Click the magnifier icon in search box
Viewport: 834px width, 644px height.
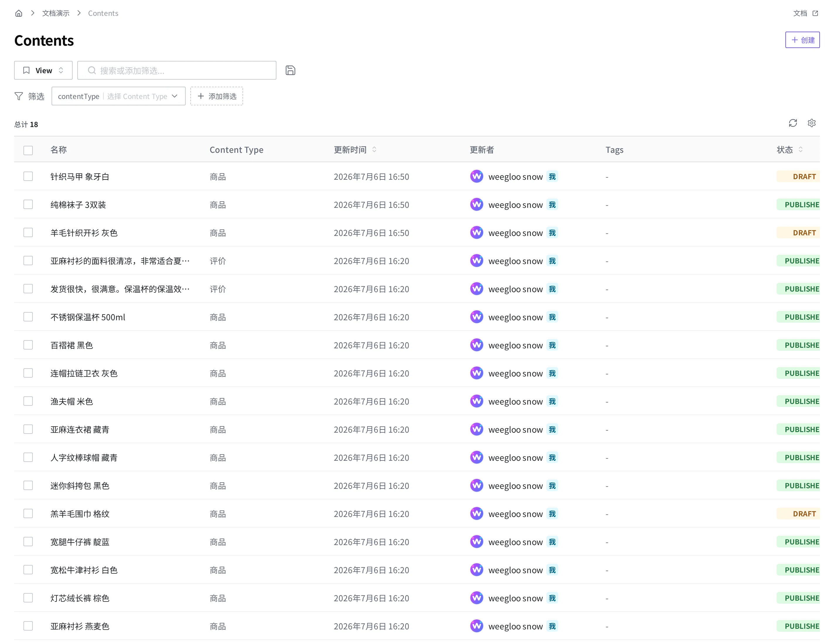(92, 70)
